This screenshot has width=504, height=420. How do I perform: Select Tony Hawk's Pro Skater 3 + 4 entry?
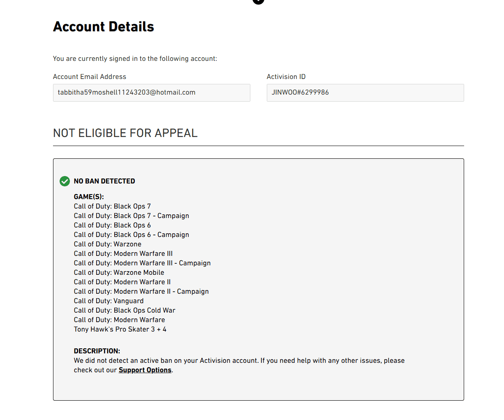[120, 329]
